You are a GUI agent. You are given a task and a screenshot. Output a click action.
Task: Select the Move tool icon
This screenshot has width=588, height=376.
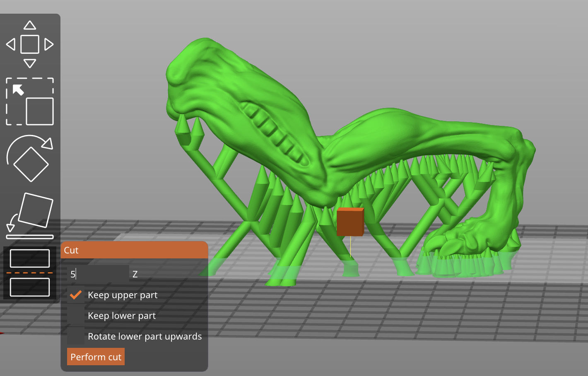point(30,44)
